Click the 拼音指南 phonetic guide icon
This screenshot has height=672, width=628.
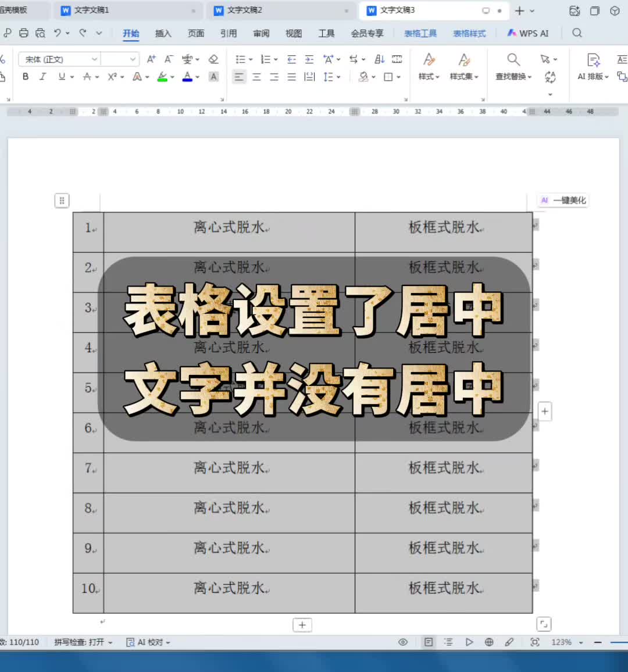coord(188,59)
